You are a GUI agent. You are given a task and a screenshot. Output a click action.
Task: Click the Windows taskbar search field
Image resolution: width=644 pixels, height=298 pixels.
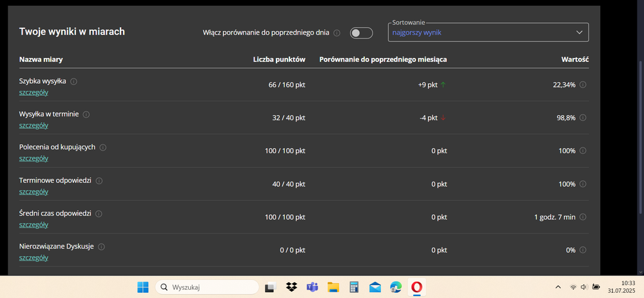click(x=207, y=287)
